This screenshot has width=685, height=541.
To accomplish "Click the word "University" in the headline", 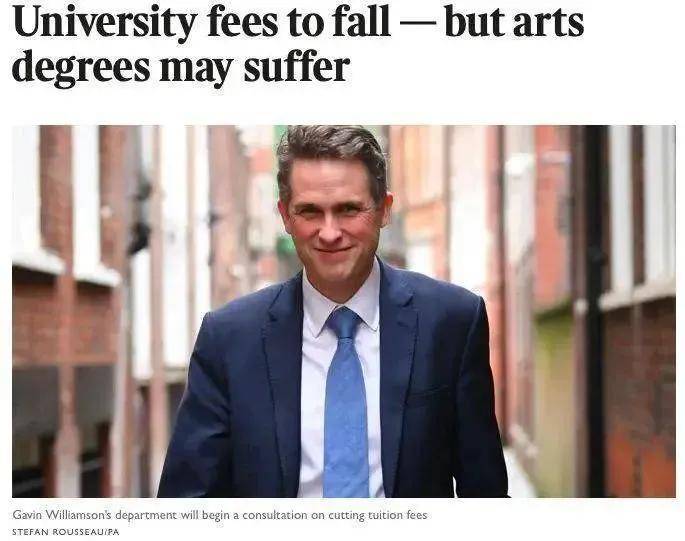I will [x=105, y=24].
